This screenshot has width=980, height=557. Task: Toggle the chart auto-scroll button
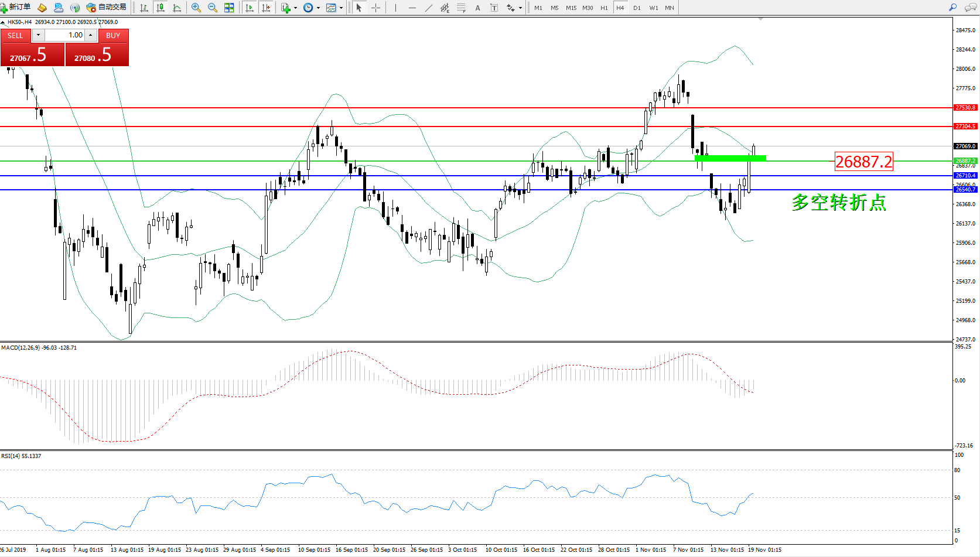tap(250, 8)
